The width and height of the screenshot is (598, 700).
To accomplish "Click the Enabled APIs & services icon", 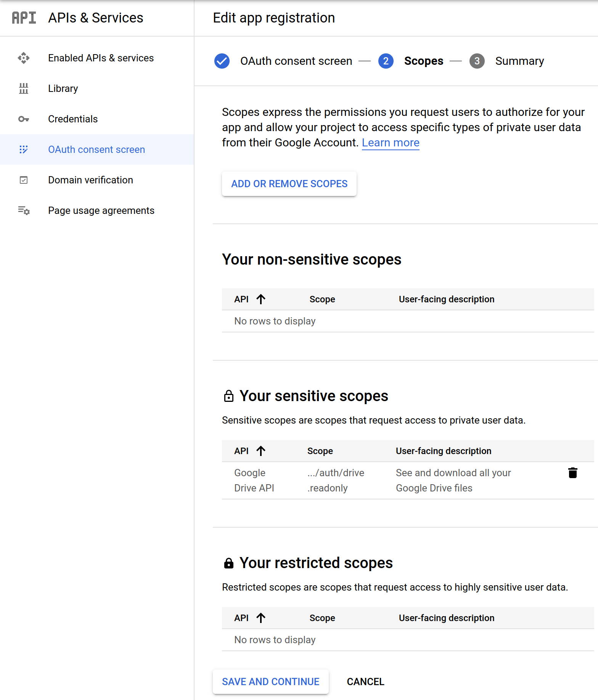I will pos(24,58).
